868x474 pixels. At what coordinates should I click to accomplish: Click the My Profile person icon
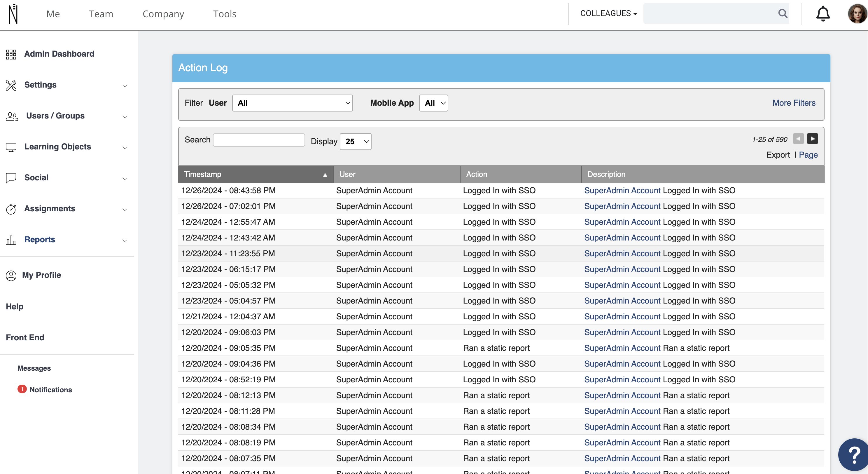(x=11, y=276)
